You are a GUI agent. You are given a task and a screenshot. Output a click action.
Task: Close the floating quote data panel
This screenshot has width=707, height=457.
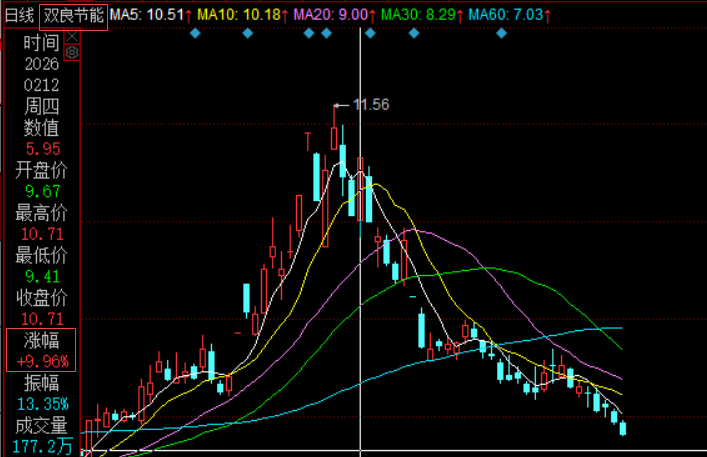pos(72,37)
